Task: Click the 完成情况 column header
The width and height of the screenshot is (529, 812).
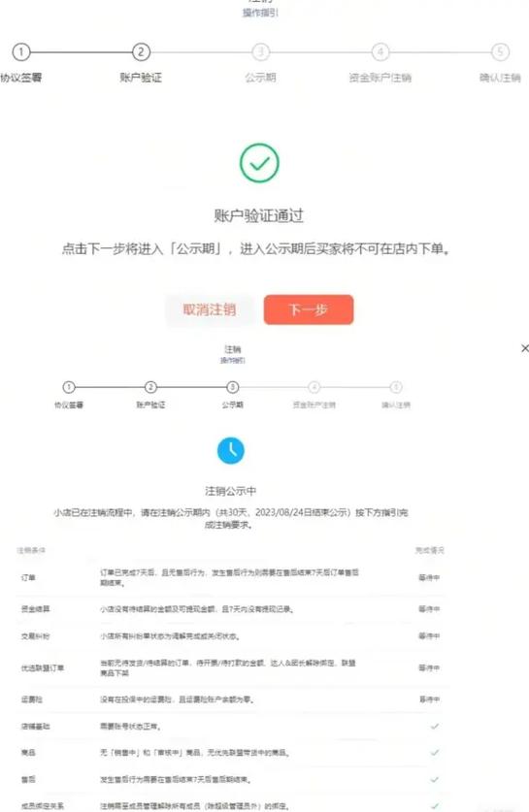Action: (x=430, y=550)
